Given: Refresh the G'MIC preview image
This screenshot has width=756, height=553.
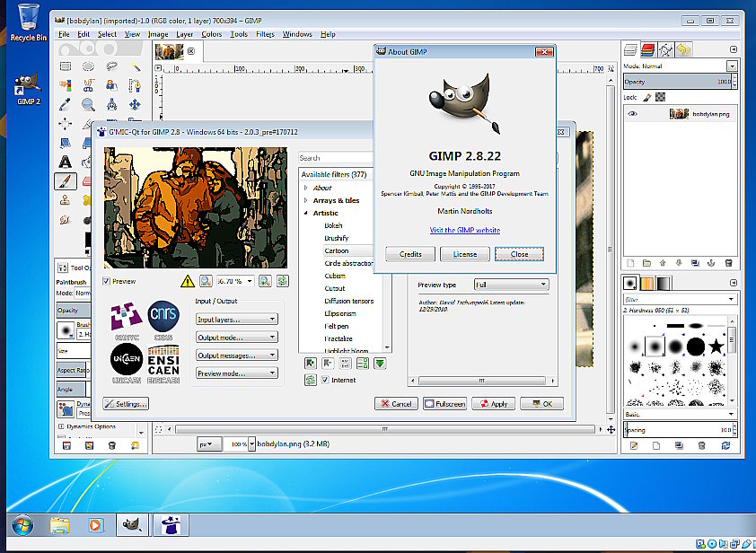Looking at the screenshot, I should [x=283, y=281].
